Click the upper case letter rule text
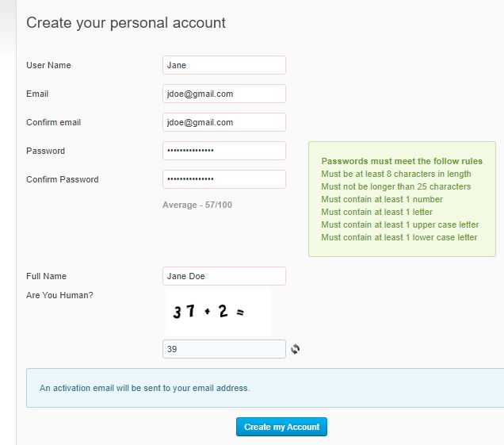Screen dimensions: 504x445 [x=399, y=224]
